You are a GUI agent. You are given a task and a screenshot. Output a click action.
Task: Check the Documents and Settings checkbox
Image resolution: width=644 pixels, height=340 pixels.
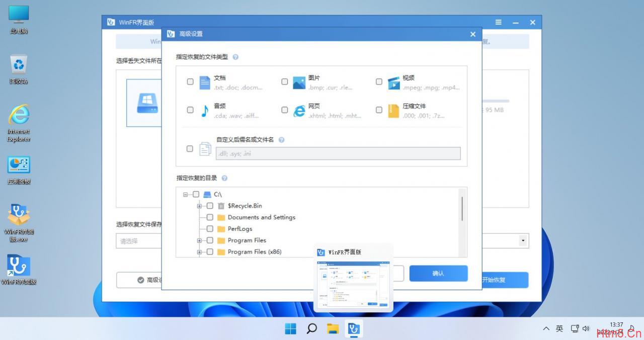point(210,217)
